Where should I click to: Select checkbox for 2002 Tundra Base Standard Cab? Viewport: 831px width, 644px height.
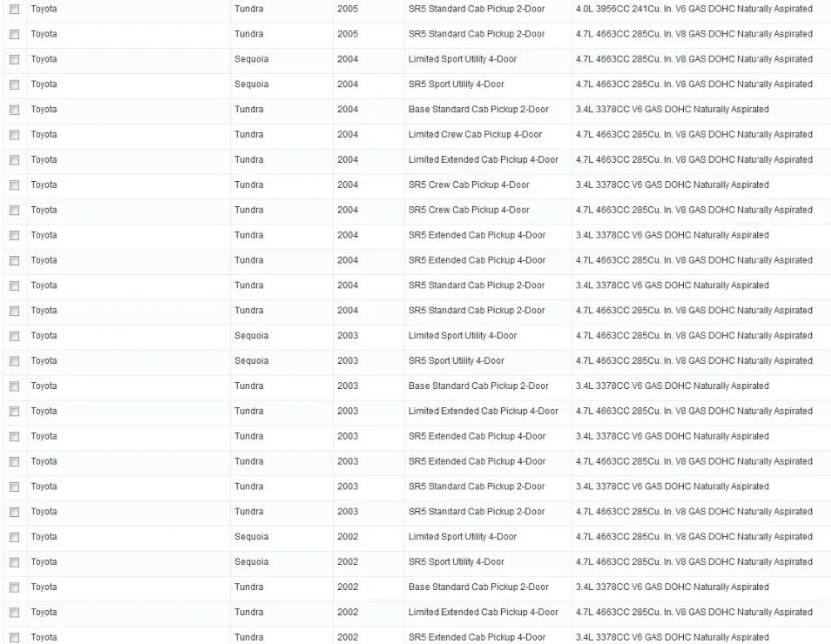tap(14, 587)
